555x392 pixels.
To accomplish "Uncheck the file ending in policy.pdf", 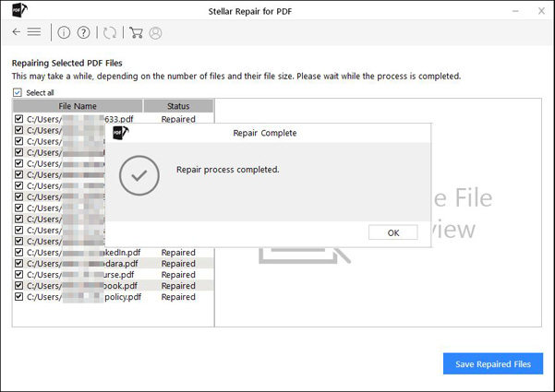I will [18, 297].
